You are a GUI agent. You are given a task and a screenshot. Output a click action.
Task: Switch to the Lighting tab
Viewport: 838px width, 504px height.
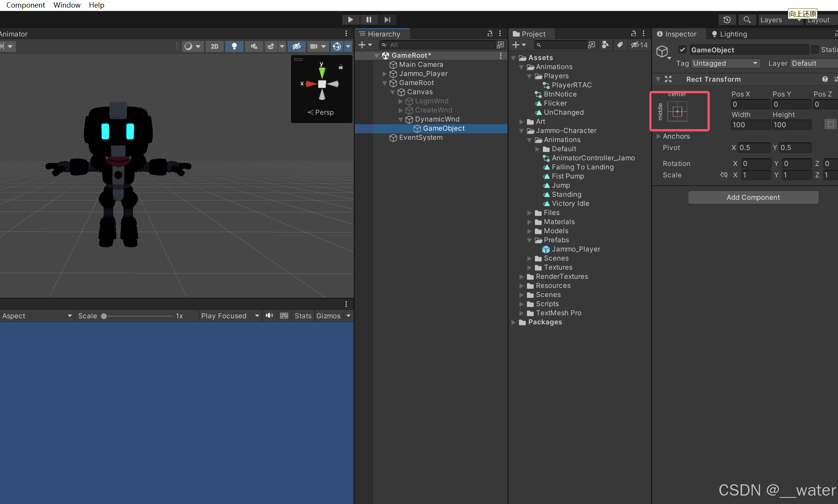click(x=729, y=34)
